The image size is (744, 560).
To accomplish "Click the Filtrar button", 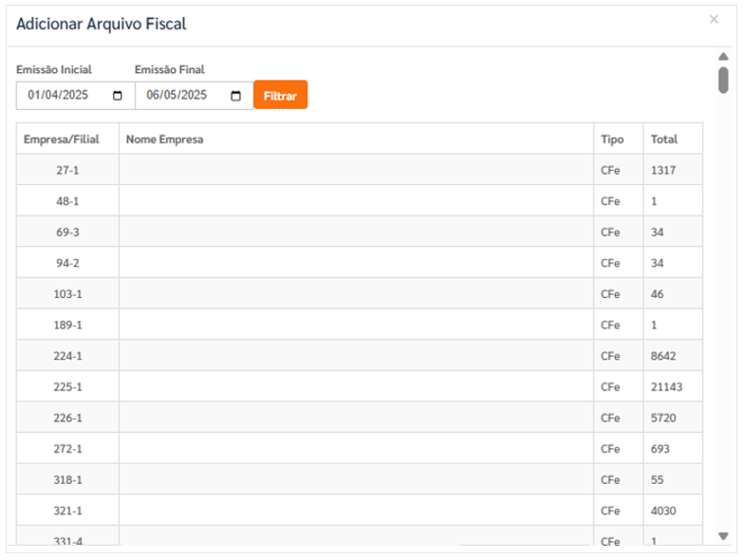I will pyautogui.click(x=281, y=95).
